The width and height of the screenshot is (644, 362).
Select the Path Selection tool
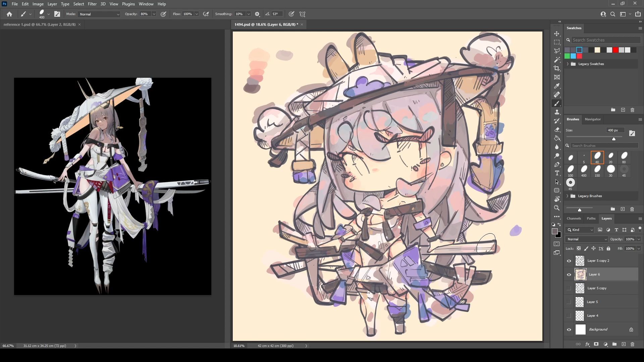pos(557,182)
